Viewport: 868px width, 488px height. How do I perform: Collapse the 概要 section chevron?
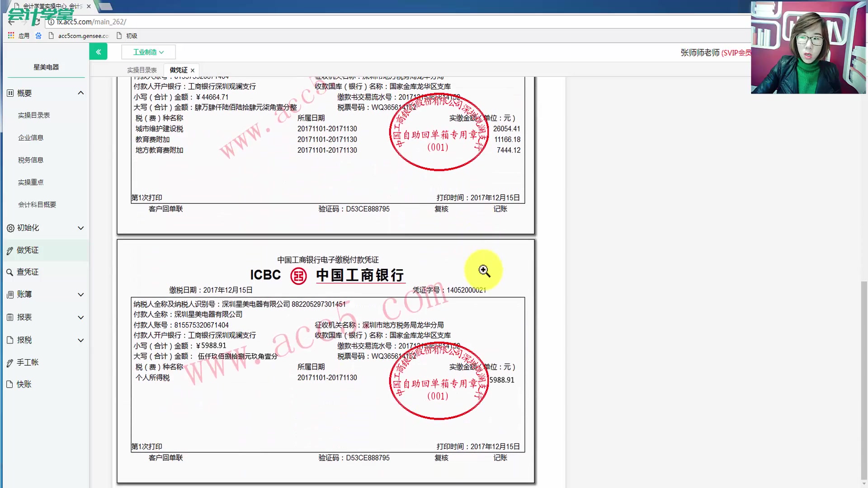81,93
